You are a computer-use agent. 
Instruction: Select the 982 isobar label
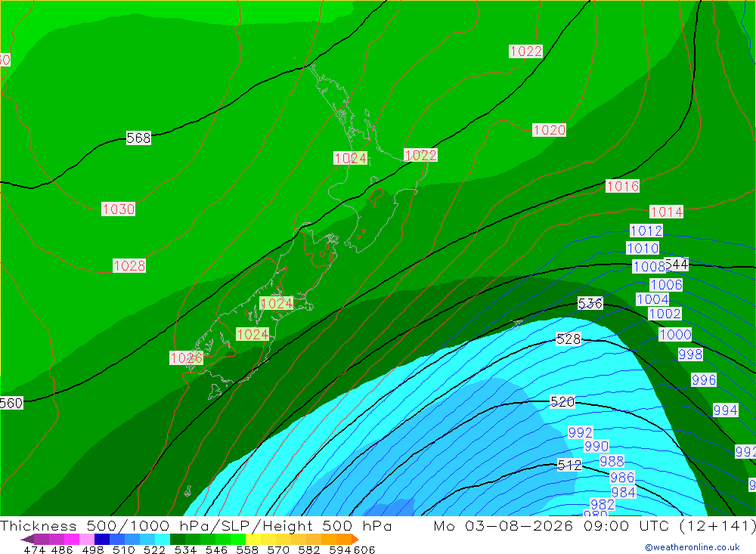(603, 504)
